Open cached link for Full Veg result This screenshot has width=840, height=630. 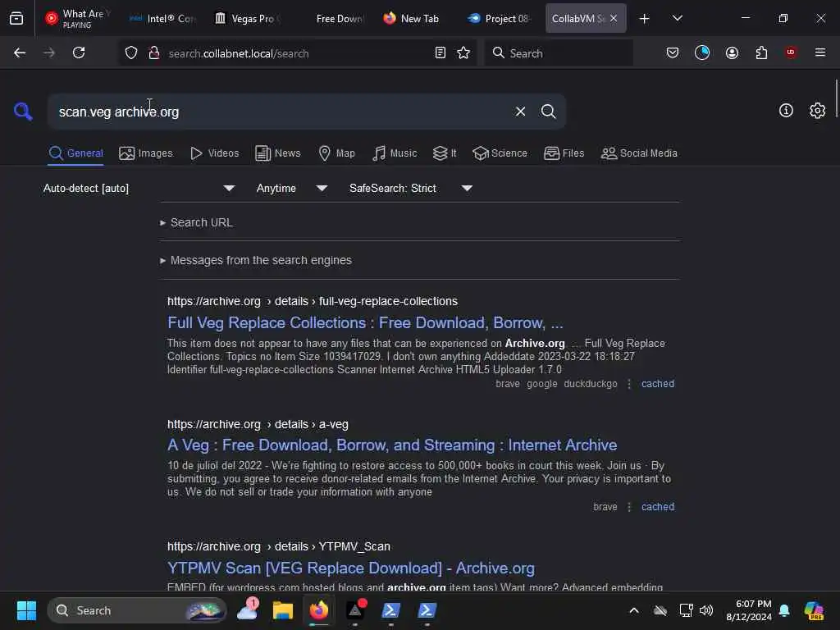pos(658,384)
